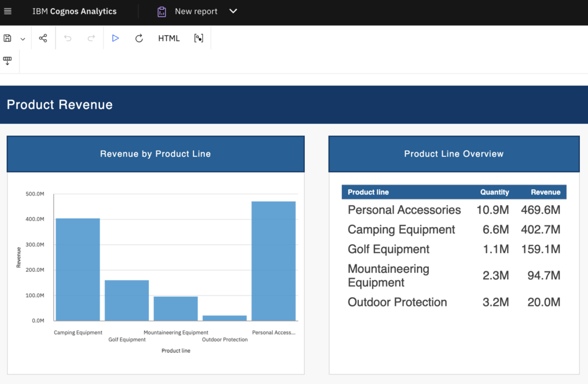Click the Quantity column header
588x384 pixels.
pos(494,192)
